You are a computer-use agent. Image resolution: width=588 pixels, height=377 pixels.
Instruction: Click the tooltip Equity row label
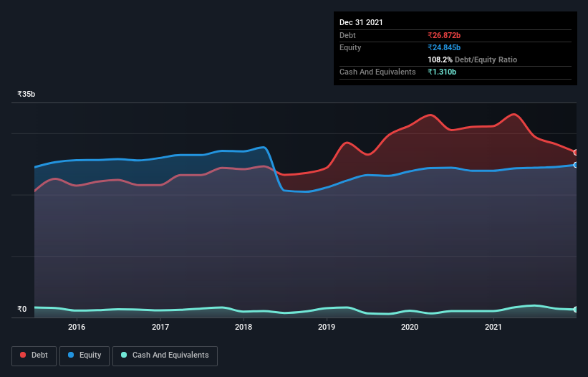350,47
